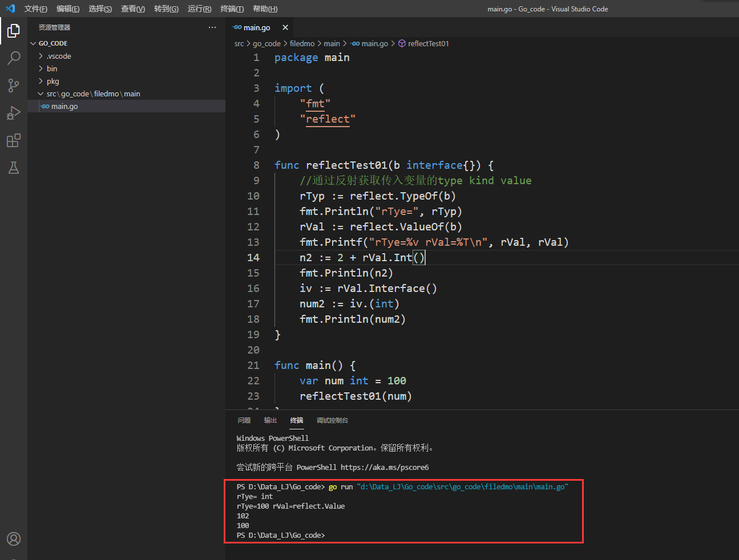Click line number 8 in the gutter
This screenshot has height=560, width=739.
256,165
